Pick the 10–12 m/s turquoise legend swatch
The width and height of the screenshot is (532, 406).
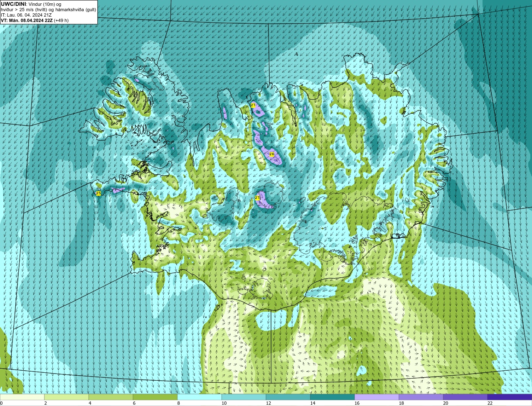(244, 397)
